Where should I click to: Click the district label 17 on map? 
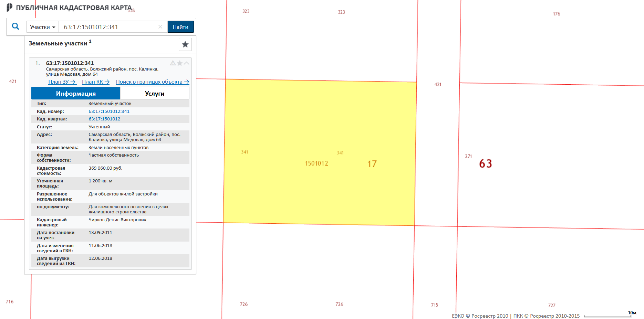pos(372,164)
